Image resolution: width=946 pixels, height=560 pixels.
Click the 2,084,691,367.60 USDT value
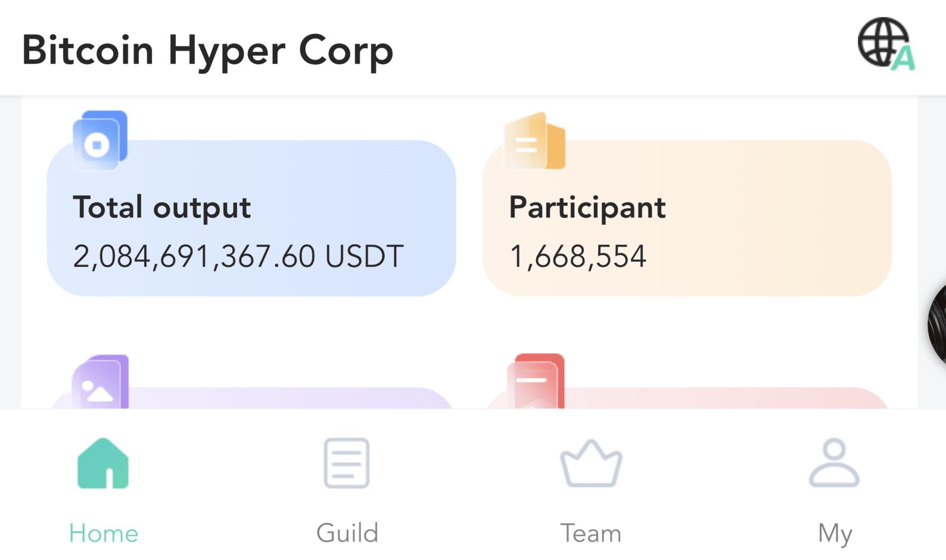point(238,257)
